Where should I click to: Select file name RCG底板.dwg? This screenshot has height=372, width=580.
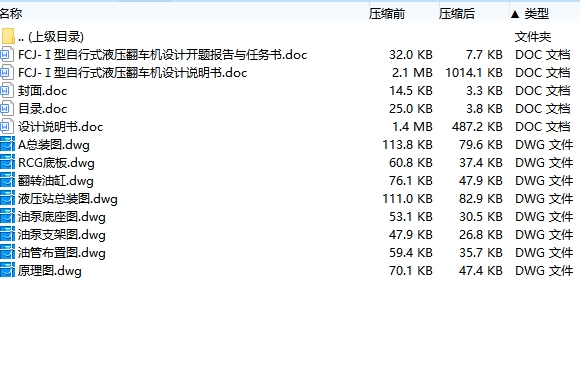(56, 163)
